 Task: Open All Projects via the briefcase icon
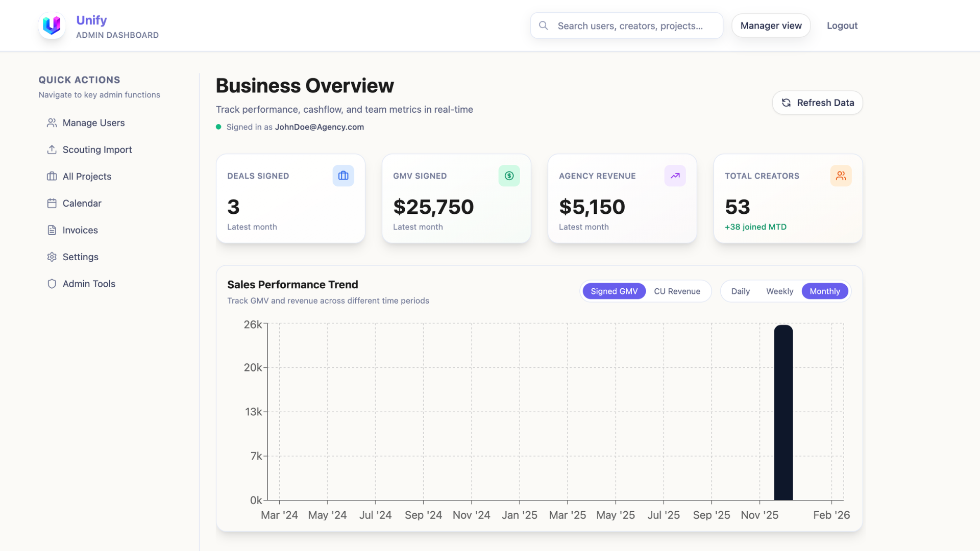pyautogui.click(x=52, y=176)
